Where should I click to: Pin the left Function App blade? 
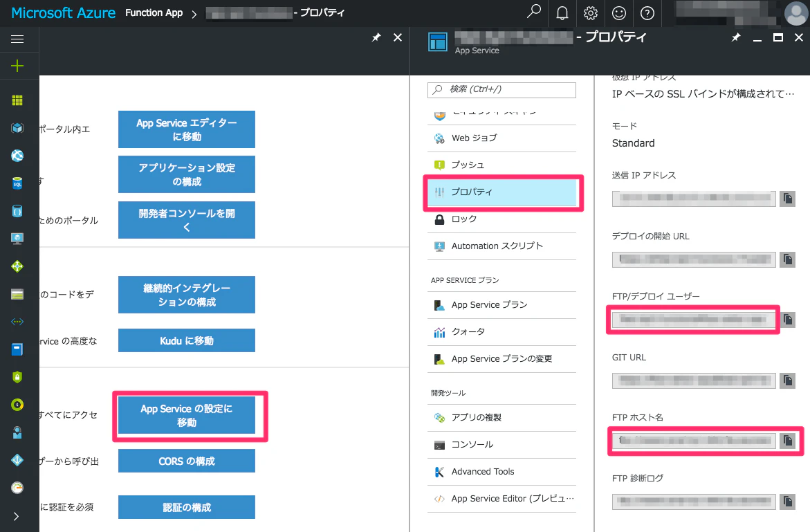pyautogui.click(x=376, y=37)
